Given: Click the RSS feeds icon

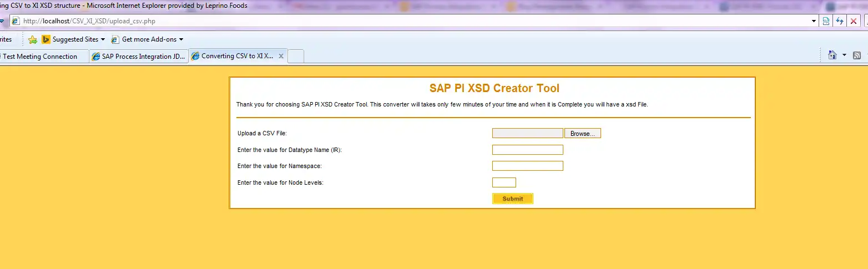Looking at the screenshot, I should (x=857, y=55).
